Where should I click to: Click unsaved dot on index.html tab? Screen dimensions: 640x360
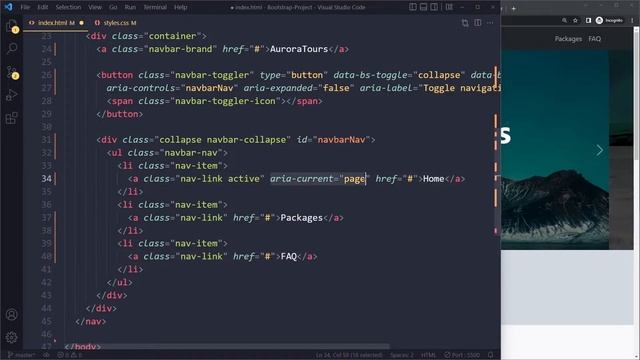click(82, 23)
